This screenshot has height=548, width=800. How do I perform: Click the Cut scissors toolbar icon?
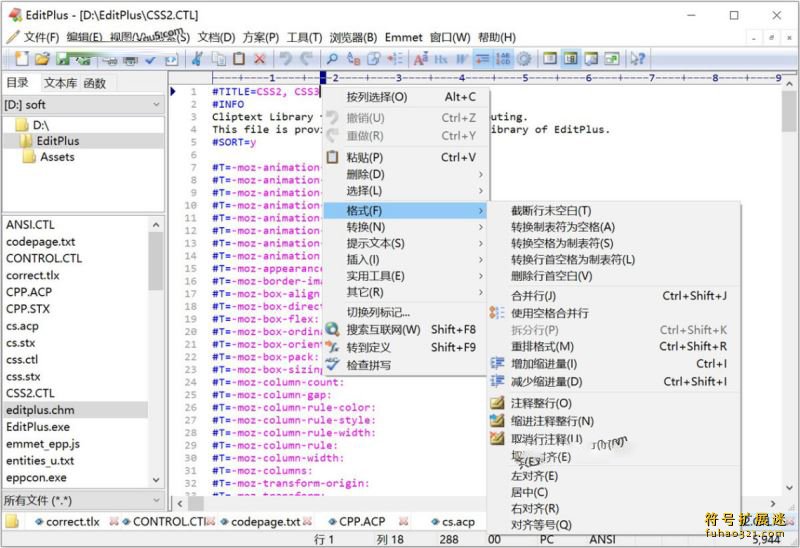tap(197, 59)
